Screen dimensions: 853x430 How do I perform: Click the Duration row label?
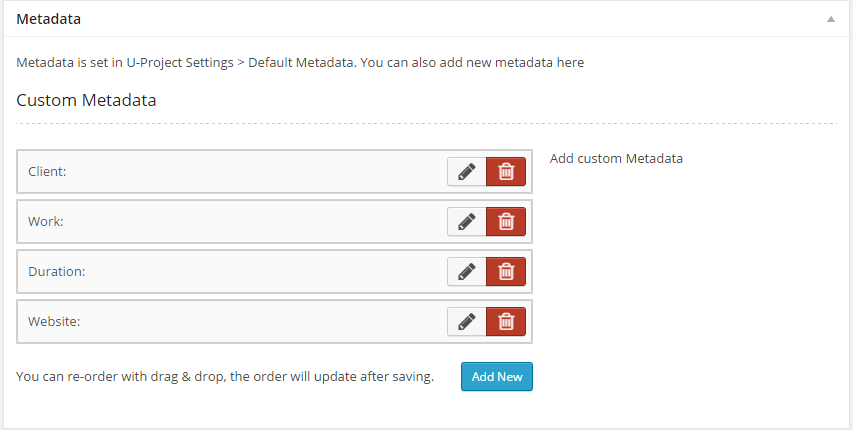[56, 271]
